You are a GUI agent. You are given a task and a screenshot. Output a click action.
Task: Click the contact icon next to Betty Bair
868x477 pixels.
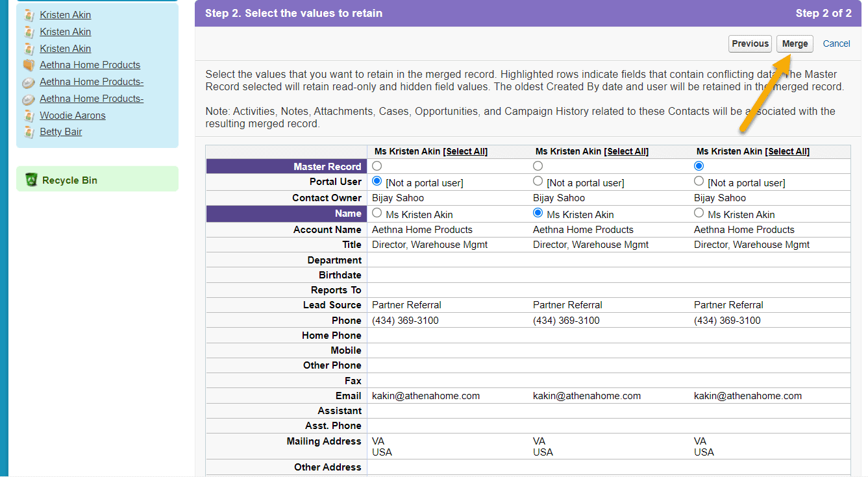click(x=29, y=131)
